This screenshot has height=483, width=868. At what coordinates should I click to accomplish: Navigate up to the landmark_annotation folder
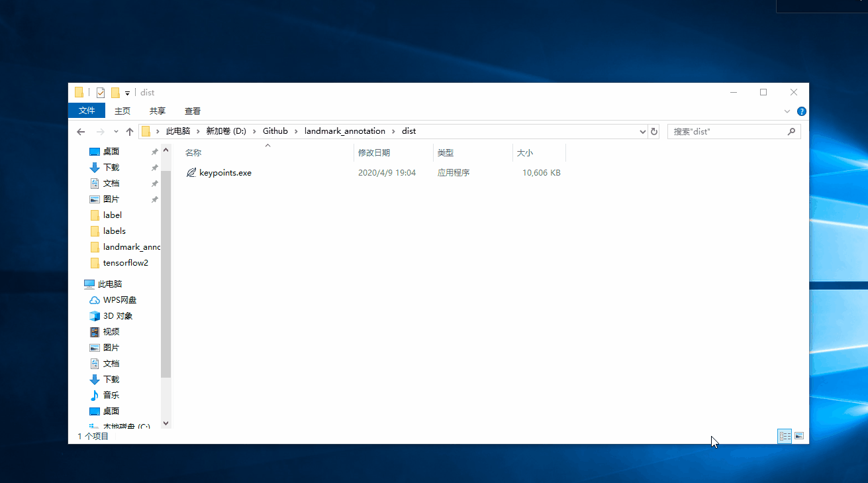130,131
